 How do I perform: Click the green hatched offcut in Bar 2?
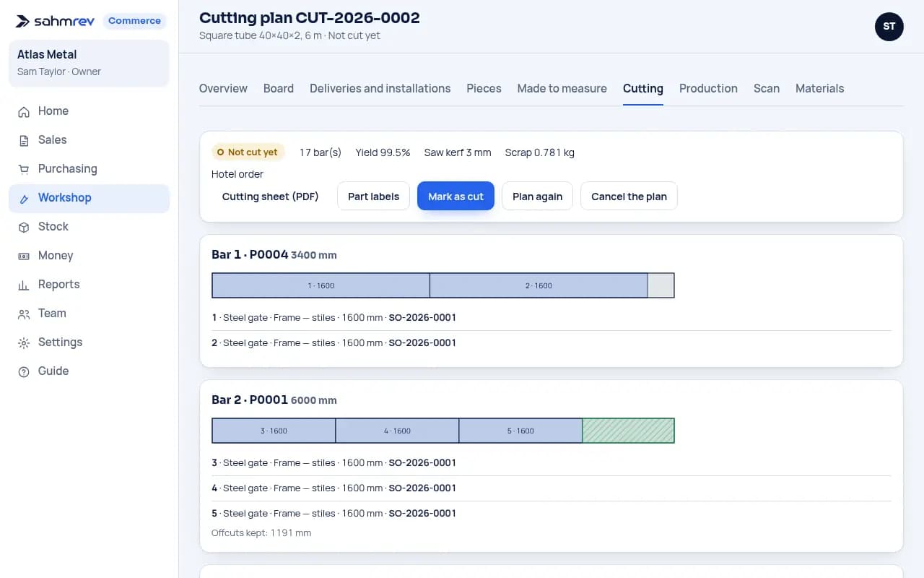(628, 431)
